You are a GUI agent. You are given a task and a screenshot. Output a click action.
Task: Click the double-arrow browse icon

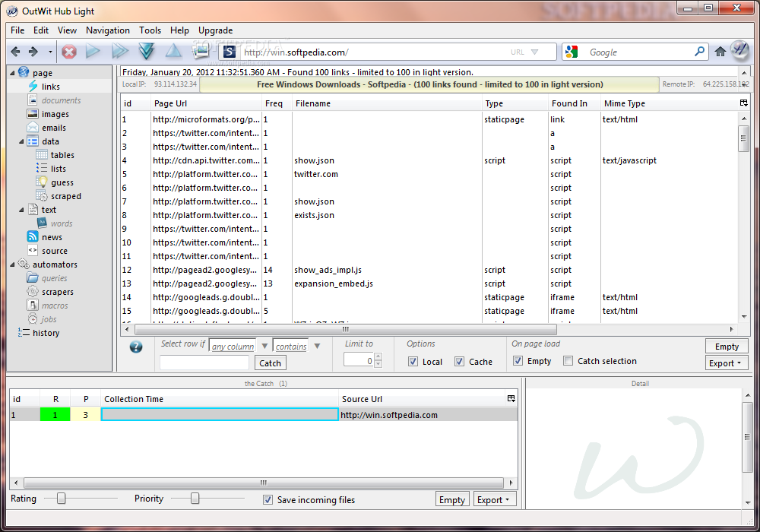120,51
